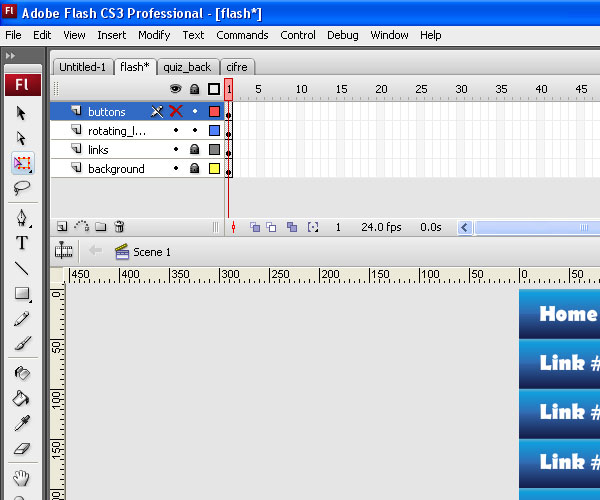Click the back arrow beside Scene 1

pyautogui.click(x=95, y=251)
